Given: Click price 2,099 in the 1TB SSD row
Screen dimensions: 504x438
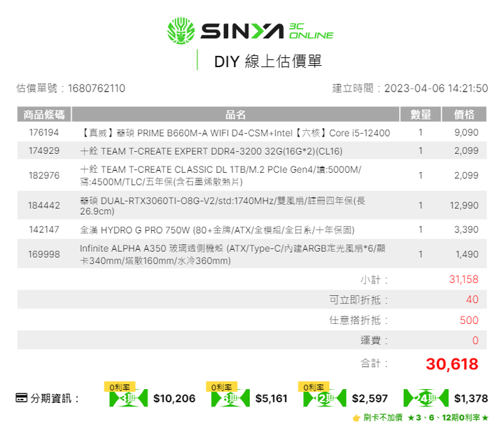Looking at the screenshot, I should (x=466, y=176).
